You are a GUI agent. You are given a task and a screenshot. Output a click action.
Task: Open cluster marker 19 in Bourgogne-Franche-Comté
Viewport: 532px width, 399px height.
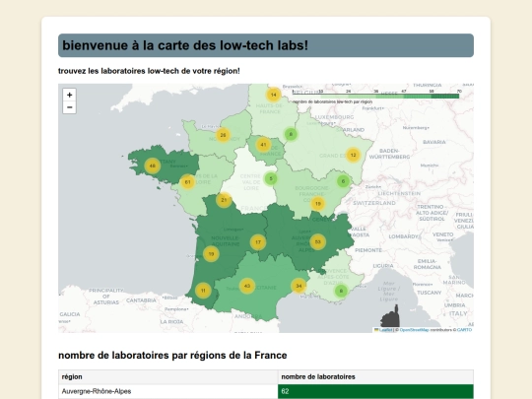pos(318,204)
